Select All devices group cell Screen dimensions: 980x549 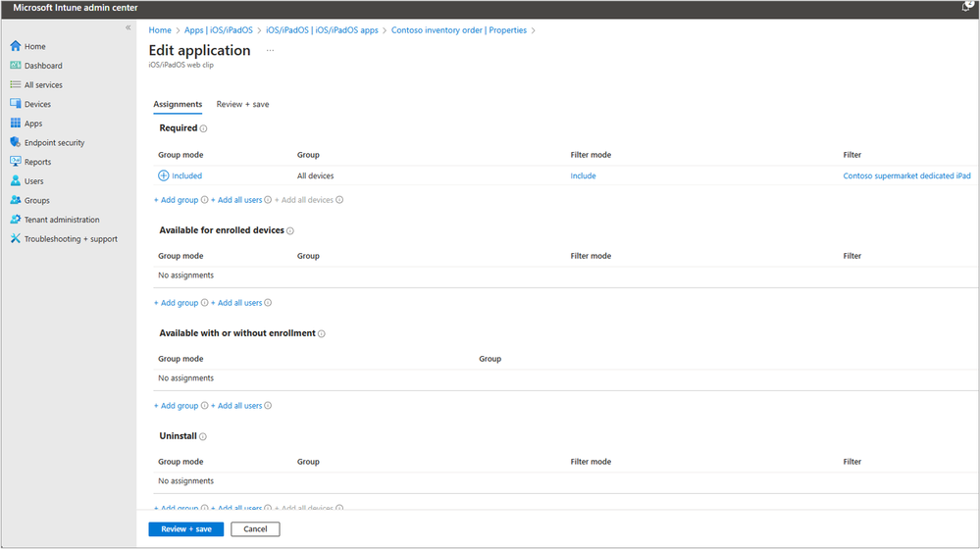click(316, 176)
